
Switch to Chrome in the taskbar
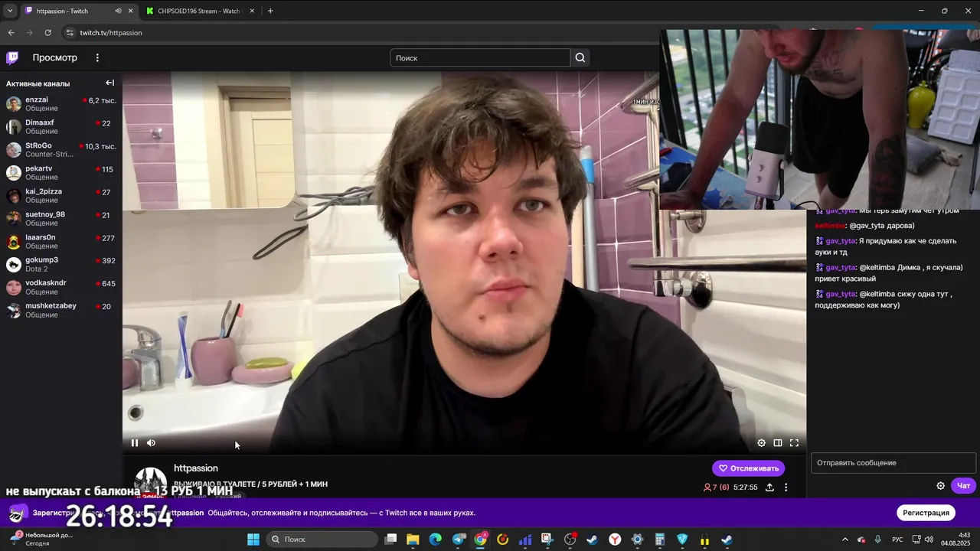480,540
